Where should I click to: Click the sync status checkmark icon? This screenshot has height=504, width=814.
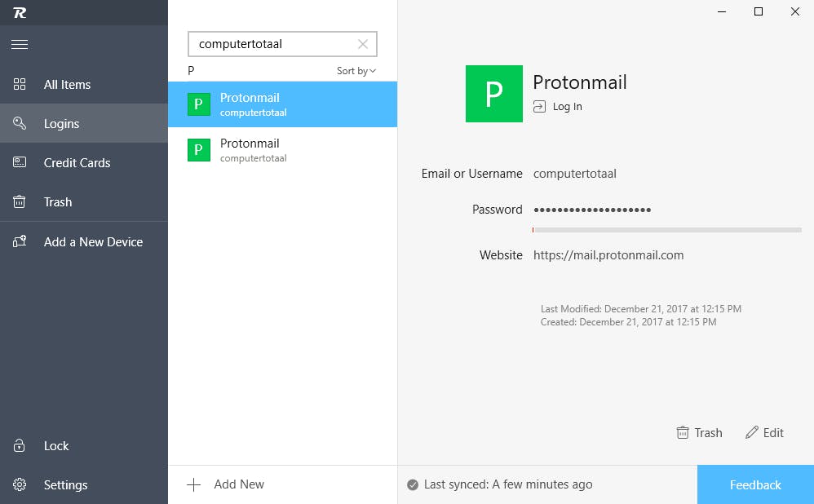click(413, 484)
